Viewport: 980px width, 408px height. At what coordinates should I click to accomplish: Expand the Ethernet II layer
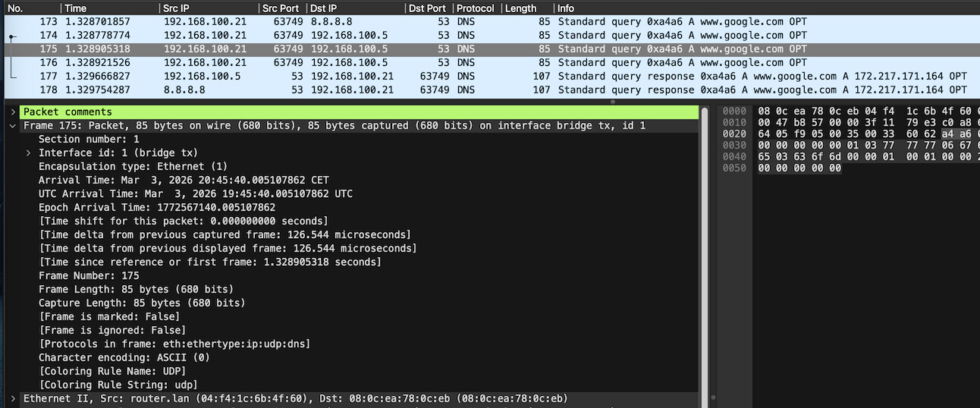tap(12, 399)
